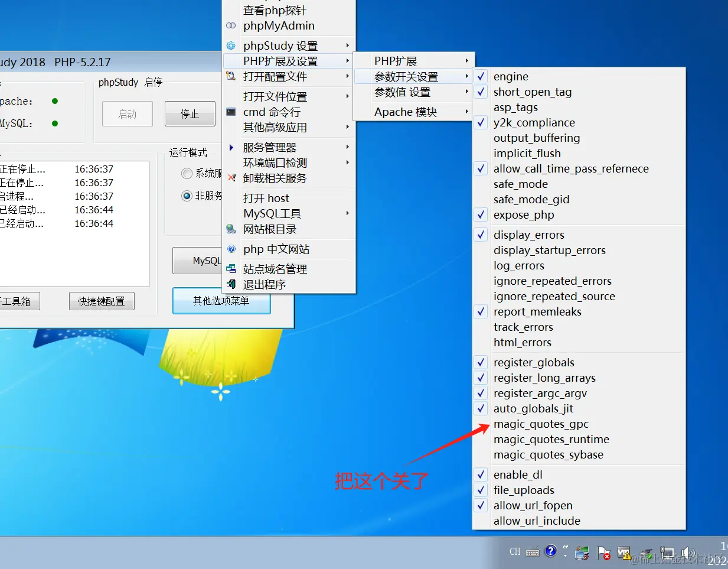Toggle auto_globals_jit option
728x569 pixels.
pyautogui.click(x=579, y=408)
